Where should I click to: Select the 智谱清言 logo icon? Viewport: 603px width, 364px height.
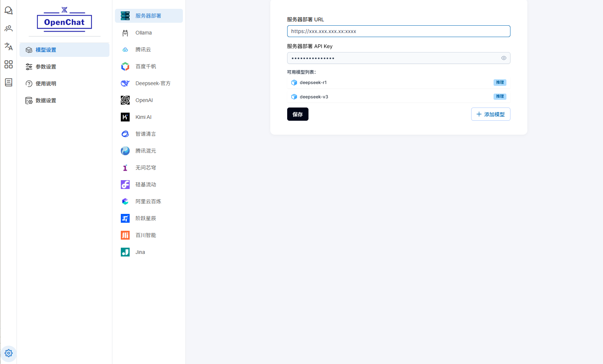pos(125,134)
